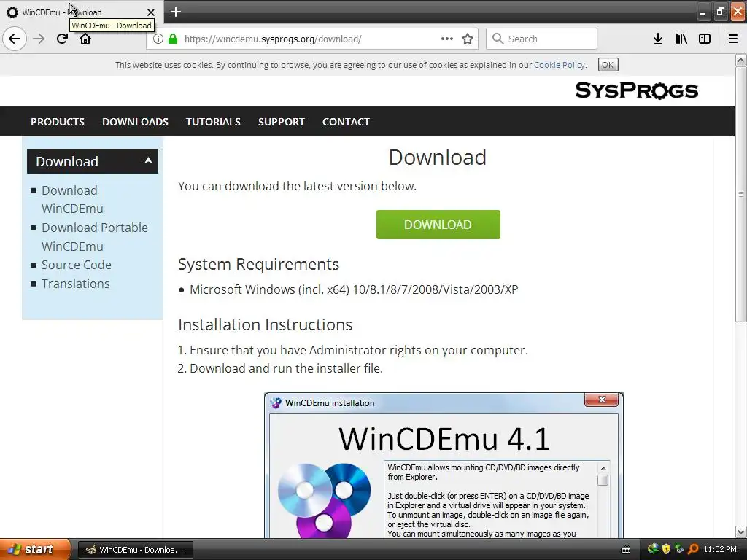
Task: Click the System Requirements heading
Action: tap(259, 264)
